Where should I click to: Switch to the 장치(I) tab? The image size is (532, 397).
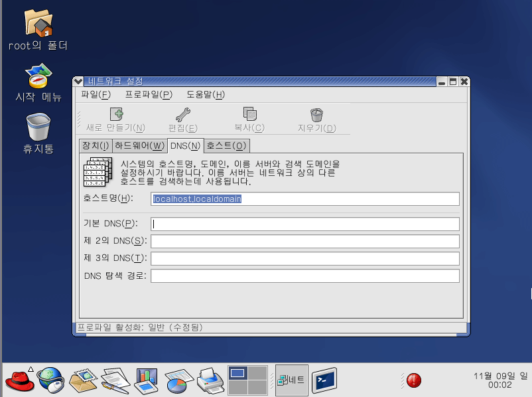[96, 145]
